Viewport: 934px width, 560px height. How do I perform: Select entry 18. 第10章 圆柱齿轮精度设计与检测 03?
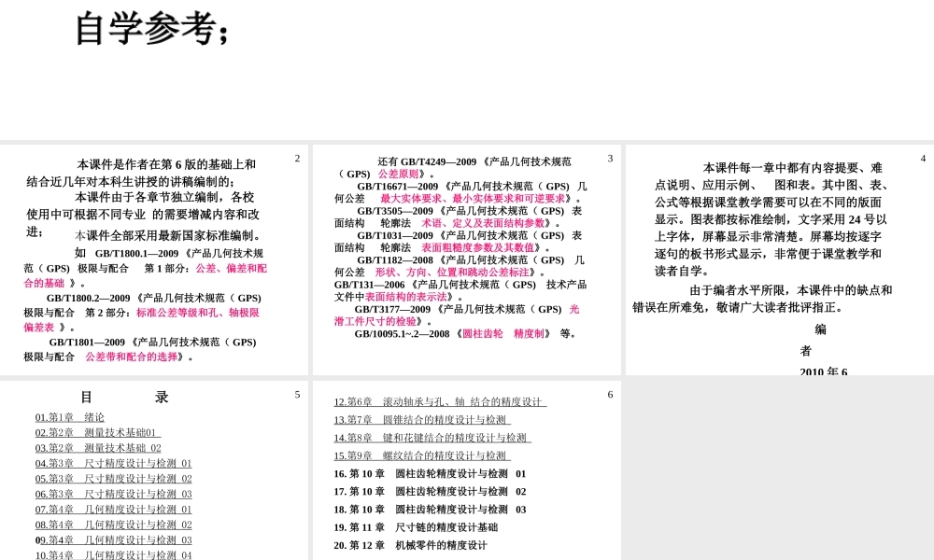(430, 510)
